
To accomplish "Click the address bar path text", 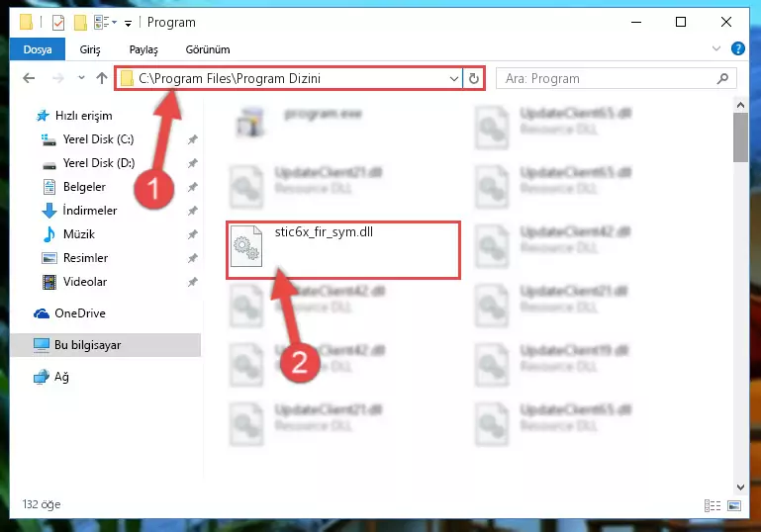I will tap(230, 78).
